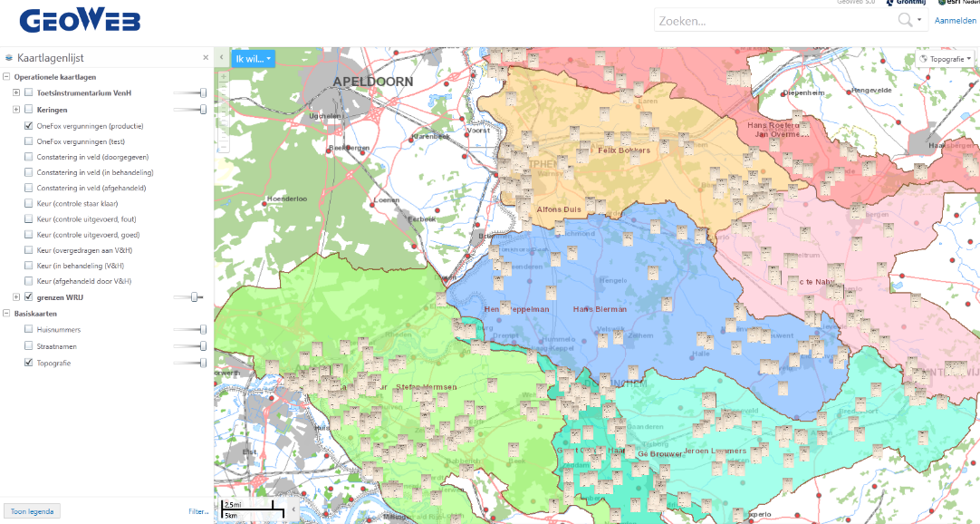Open the search options dropdown arrow

click(x=920, y=20)
